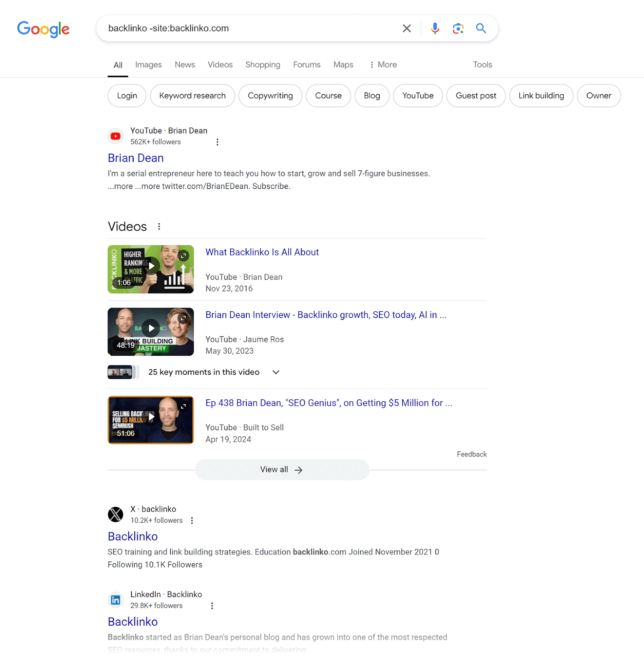This screenshot has height=658, width=644.
Task: Select the Link building filter chip
Action: click(541, 96)
